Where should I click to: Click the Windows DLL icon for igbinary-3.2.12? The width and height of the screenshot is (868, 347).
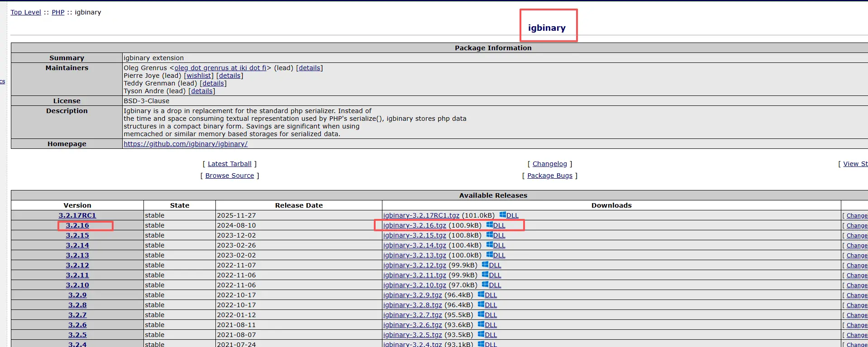click(x=485, y=265)
